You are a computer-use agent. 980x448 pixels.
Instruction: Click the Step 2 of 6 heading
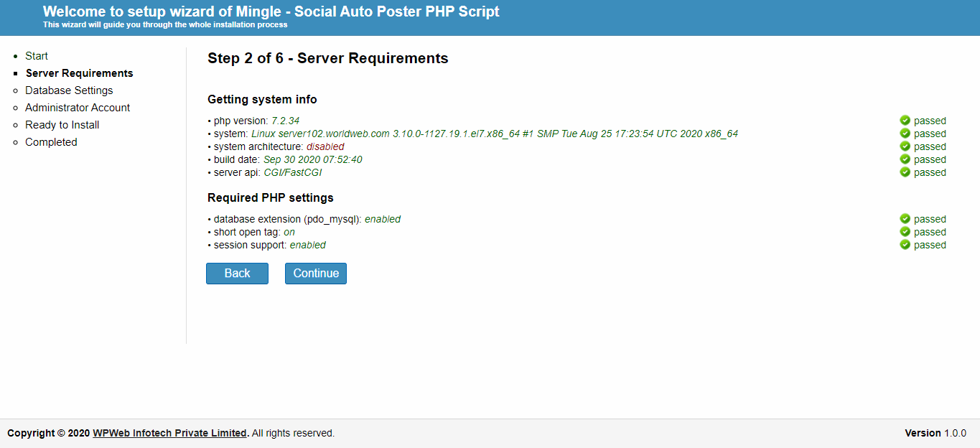pos(328,58)
